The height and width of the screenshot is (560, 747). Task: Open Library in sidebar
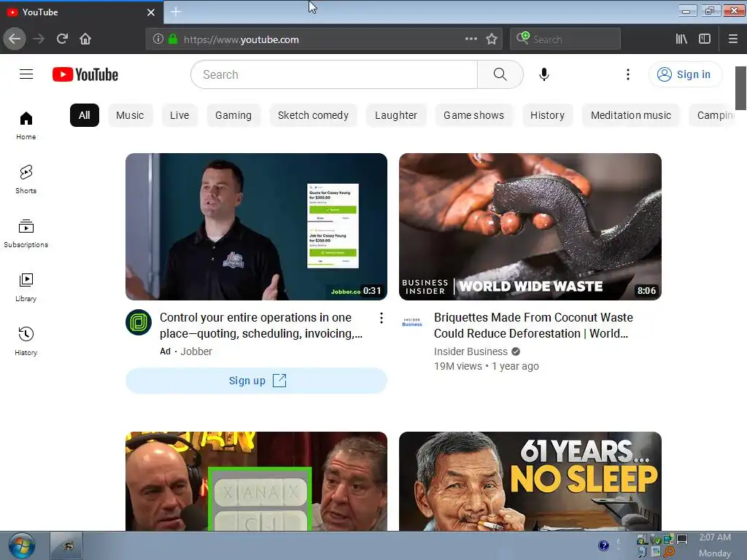click(26, 287)
